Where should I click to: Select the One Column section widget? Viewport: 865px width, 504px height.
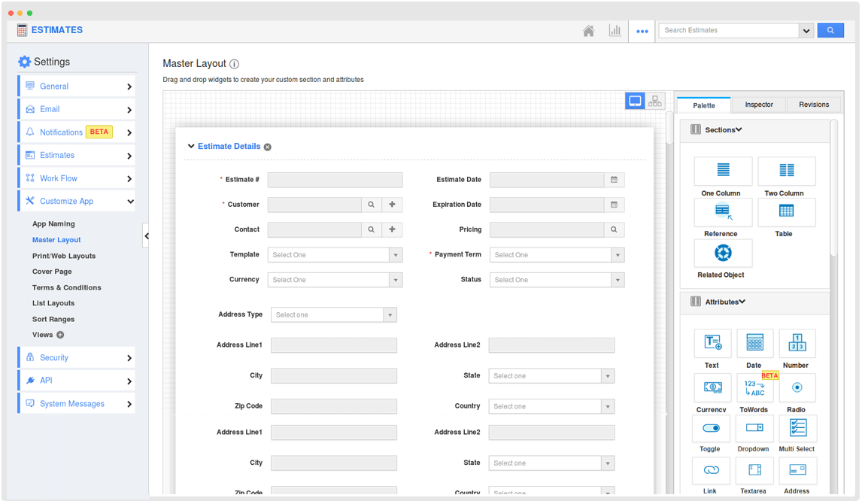723,171
